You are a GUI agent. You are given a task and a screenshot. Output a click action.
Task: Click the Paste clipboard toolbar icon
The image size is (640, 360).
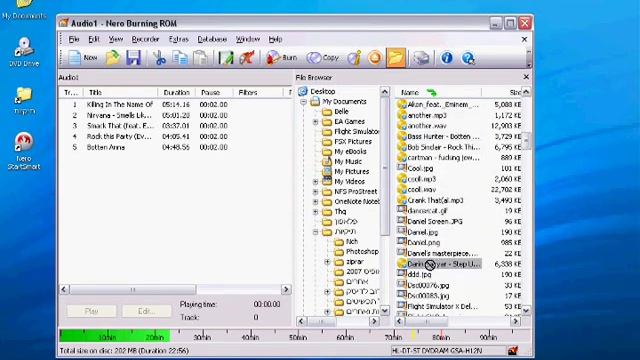point(200,58)
